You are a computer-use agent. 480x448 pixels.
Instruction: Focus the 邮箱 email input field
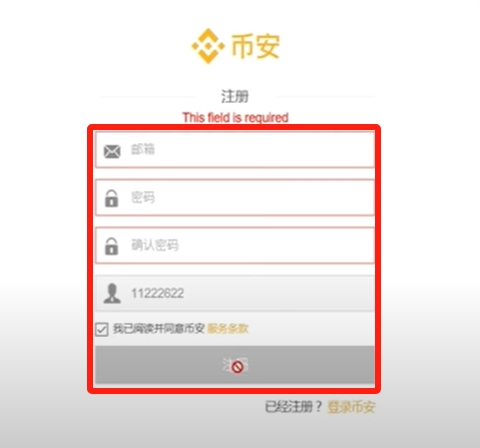[x=235, y=149]
